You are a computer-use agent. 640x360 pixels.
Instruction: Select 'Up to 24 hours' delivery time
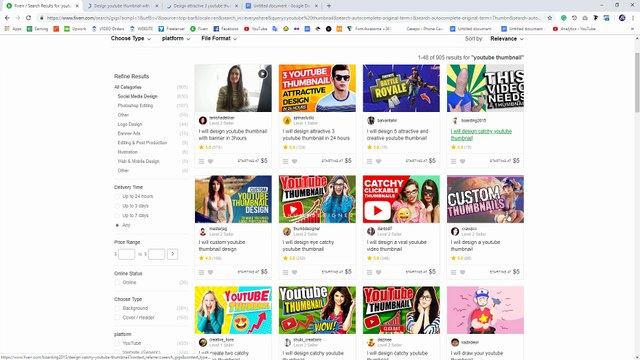(117, 197)
